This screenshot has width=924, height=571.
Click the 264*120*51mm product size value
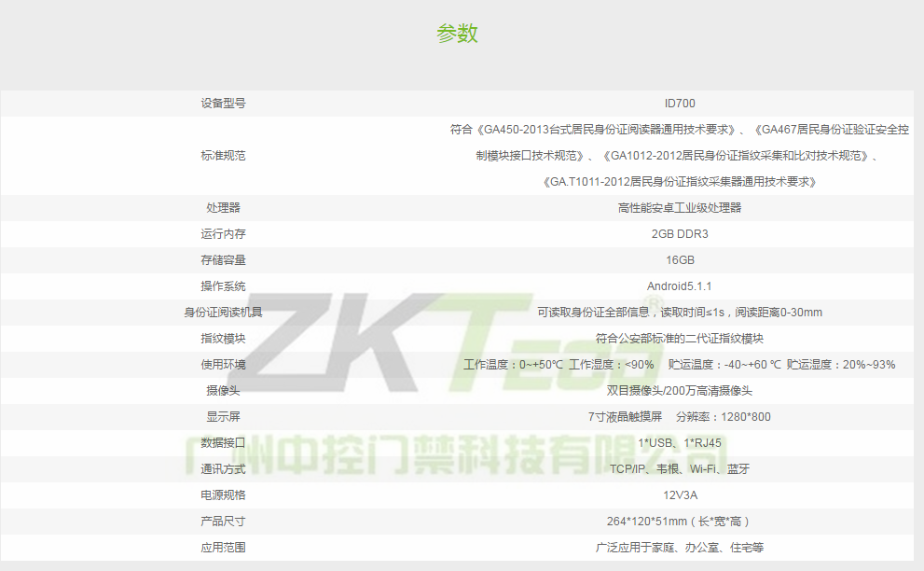pyautogui.click(x=679, y=522)
